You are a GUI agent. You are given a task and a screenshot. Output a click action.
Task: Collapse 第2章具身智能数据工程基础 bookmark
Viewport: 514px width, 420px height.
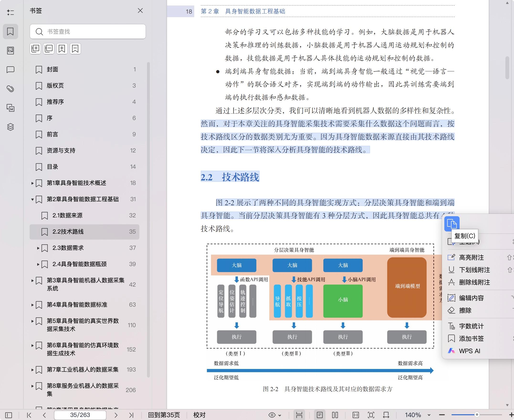coord(32,199)
